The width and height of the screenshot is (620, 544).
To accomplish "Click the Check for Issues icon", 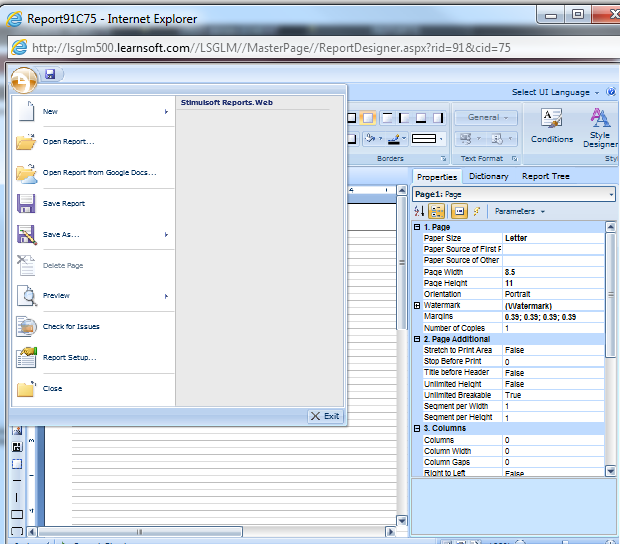I will [26, 327].
